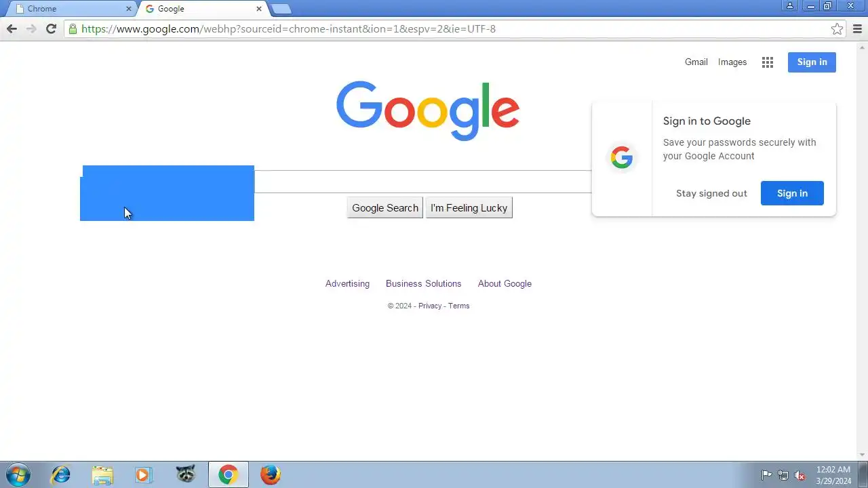Go back with the browser back arrow
Image resolution: width=868 pixels, height=488 pixels.
point(12,28)
